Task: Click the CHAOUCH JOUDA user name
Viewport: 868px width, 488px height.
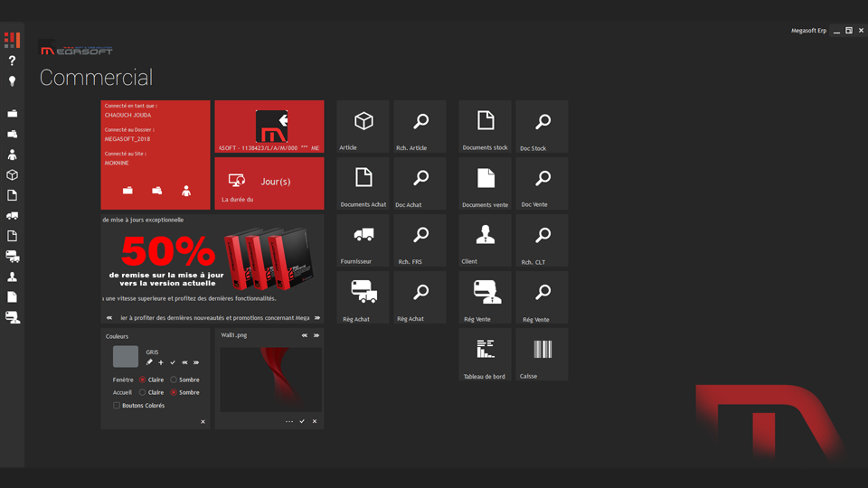Action: pyautogui.click(x=127, y=115)
